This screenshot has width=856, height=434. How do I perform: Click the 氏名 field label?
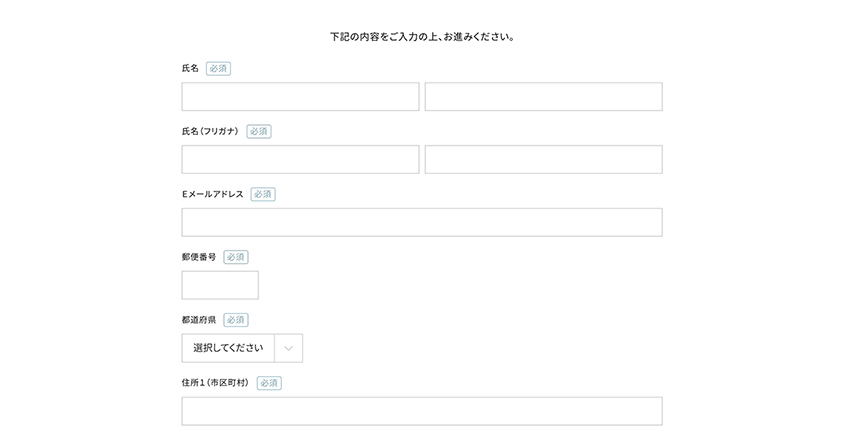(190, 69)
